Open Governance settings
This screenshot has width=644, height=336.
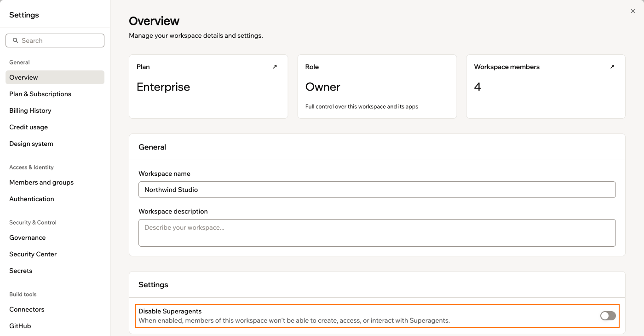point(55,238)
